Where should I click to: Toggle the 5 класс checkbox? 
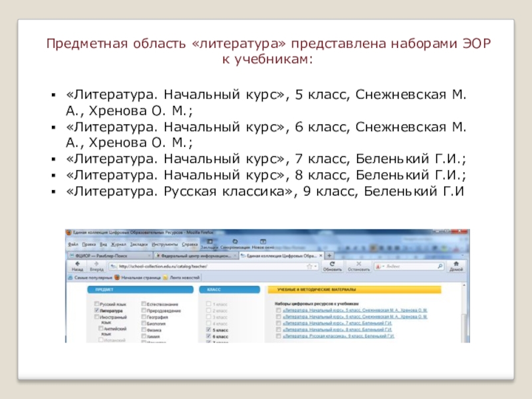(209, 330)
